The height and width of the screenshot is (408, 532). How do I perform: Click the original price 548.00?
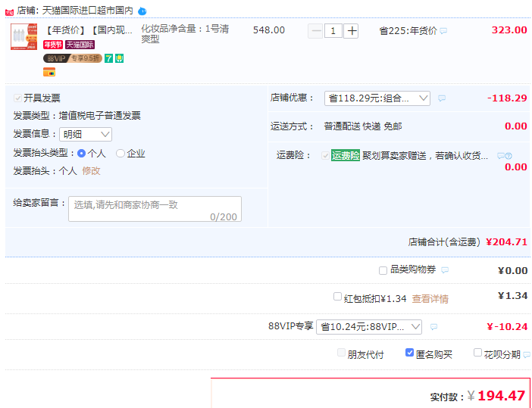pos(269,30)
